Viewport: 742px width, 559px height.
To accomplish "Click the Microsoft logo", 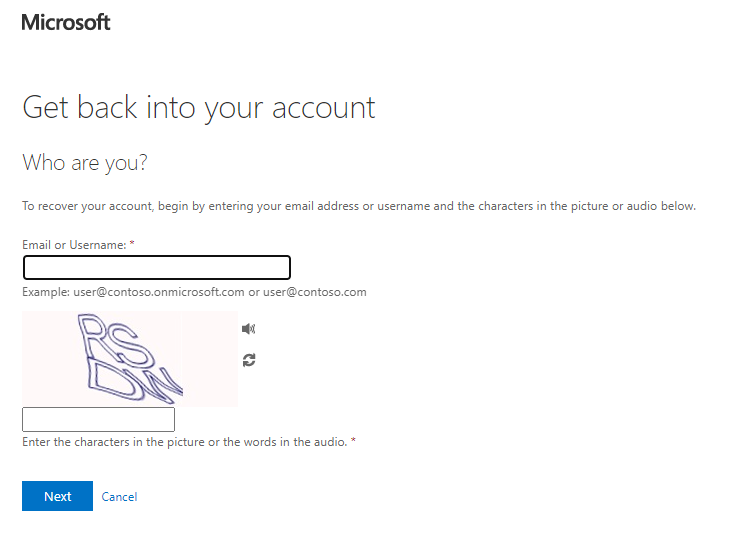I will pyautogui.click(x=66, y=22).
